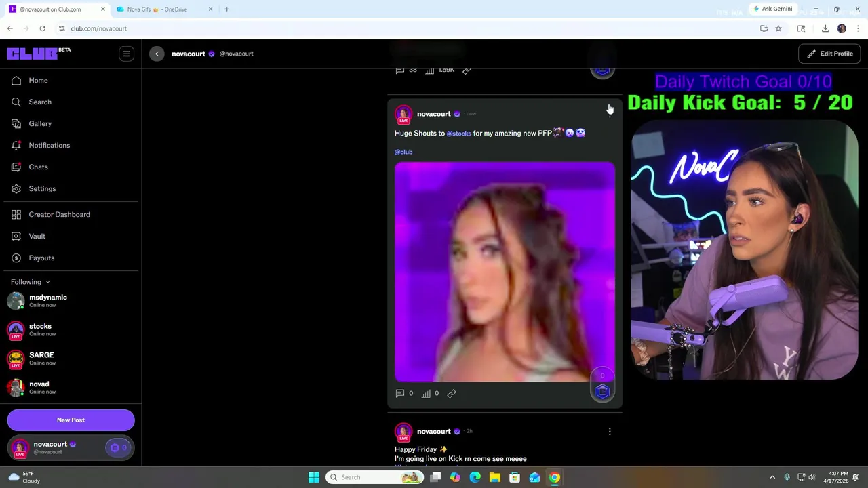Click the install app icon in address bar
Viewport: 868px width, 488px height.
(x=764, y=28)
